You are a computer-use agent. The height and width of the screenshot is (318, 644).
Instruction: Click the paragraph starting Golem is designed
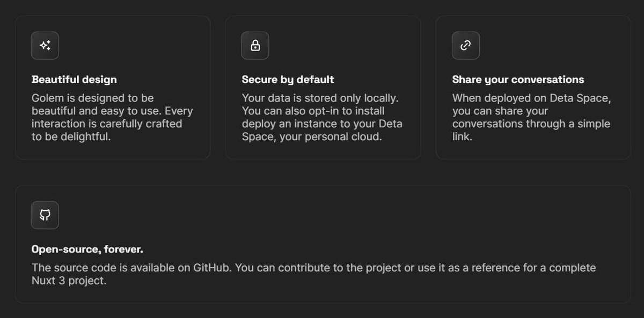coord(112,117)
